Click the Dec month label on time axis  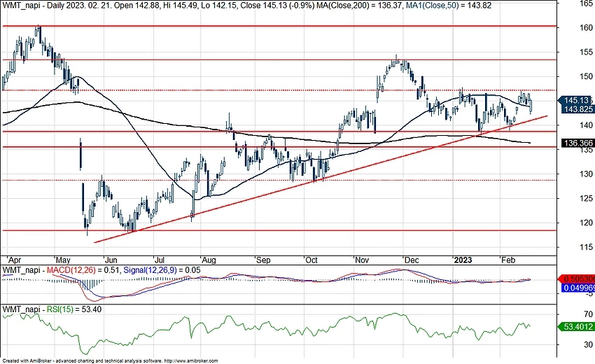coord(412,260)
